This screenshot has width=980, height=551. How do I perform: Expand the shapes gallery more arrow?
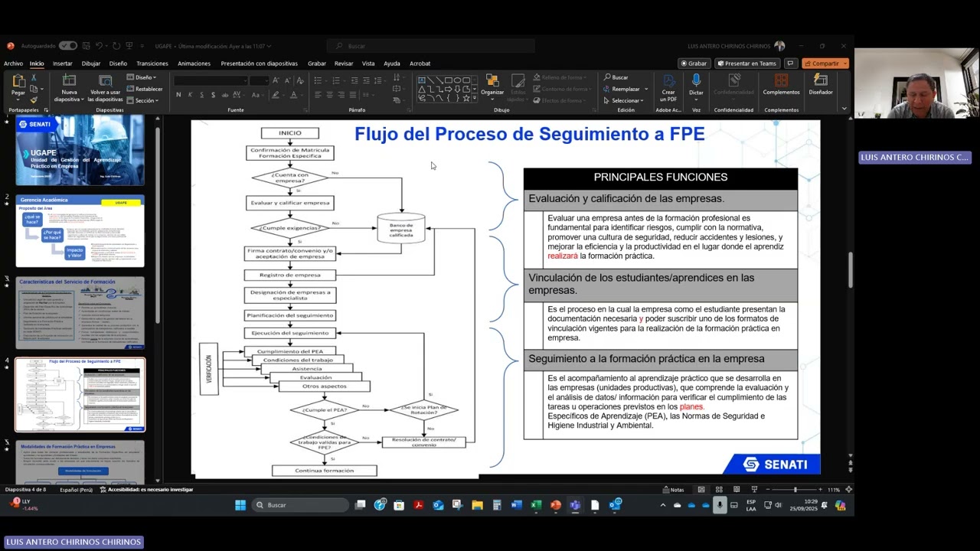pyautogui.click(x=475, y=98)
